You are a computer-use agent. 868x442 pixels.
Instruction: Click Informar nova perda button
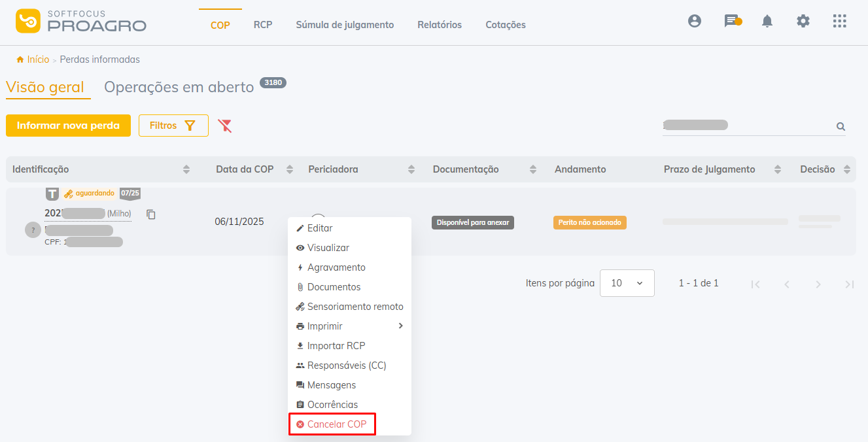[68, 126]
